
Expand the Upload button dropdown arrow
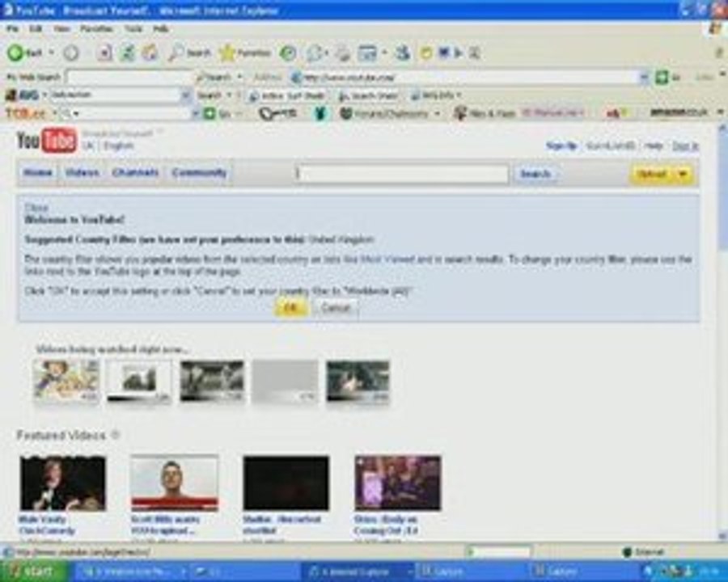[x=683, y=174]
